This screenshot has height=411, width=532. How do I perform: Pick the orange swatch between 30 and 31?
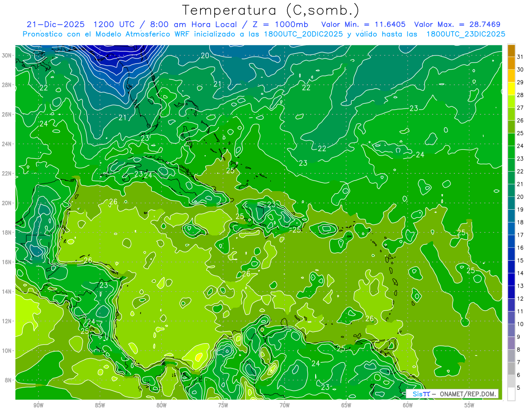pyautogui.click(x=511, y=63)
